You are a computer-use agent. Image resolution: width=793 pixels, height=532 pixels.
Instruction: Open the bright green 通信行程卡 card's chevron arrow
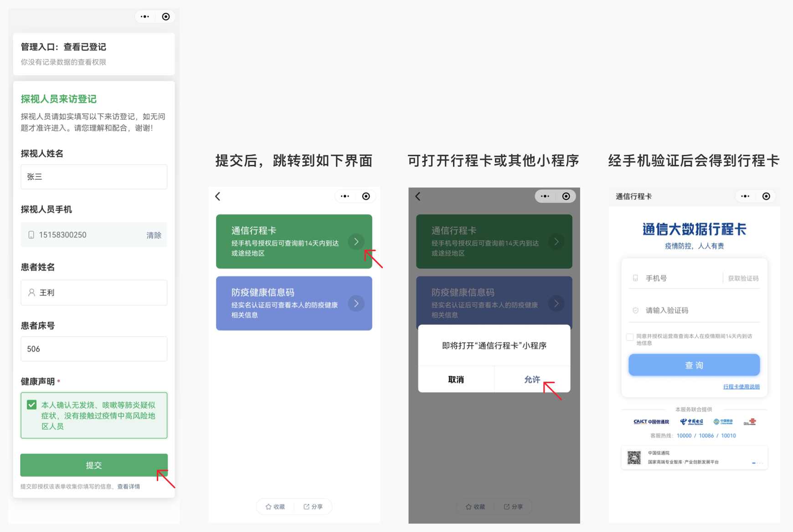[356, 241]
